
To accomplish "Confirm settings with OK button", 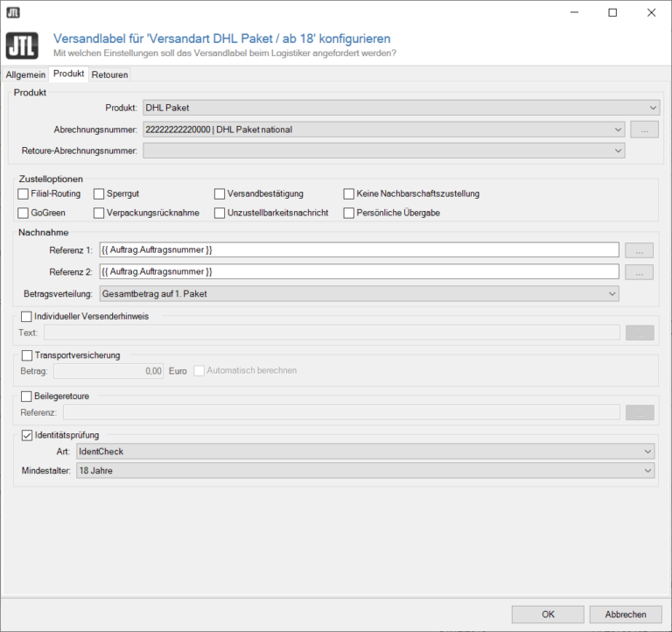I will (x=548, y=614).
